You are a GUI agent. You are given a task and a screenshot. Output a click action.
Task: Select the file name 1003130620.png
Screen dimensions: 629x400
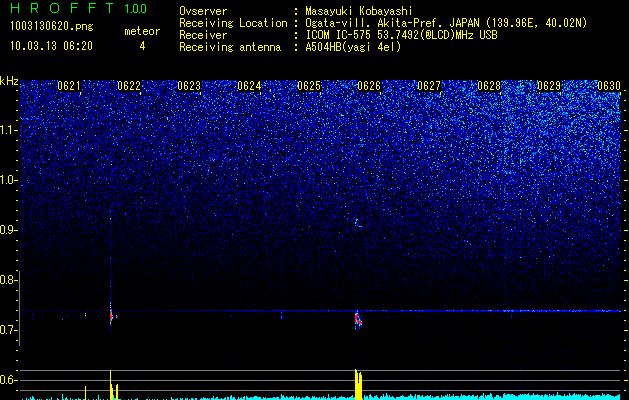point(52,26)
